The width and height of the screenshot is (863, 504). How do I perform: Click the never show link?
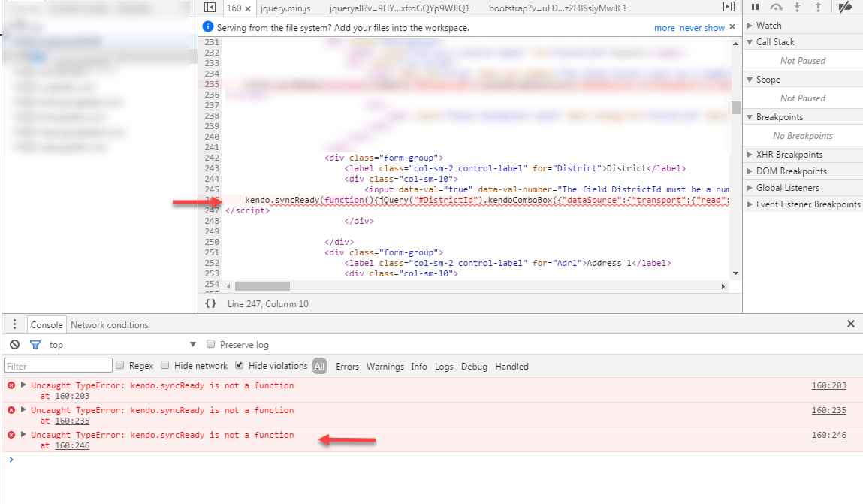(702, 28)
